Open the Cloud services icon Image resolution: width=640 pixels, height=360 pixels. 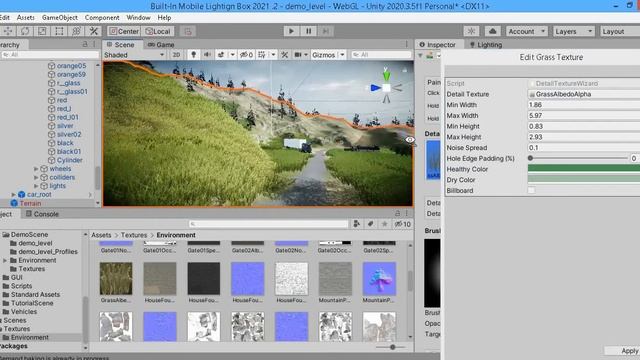click(x=493, y=31)
